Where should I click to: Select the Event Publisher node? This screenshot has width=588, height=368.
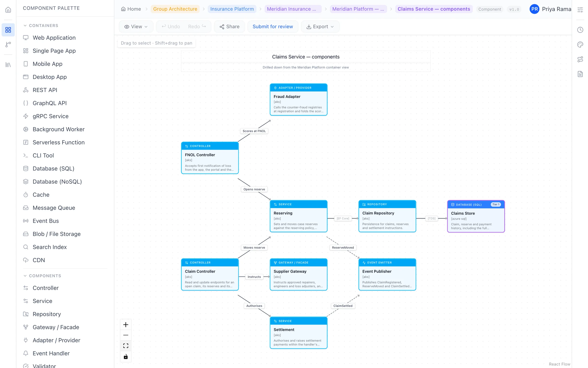click(x=387, y=274)
